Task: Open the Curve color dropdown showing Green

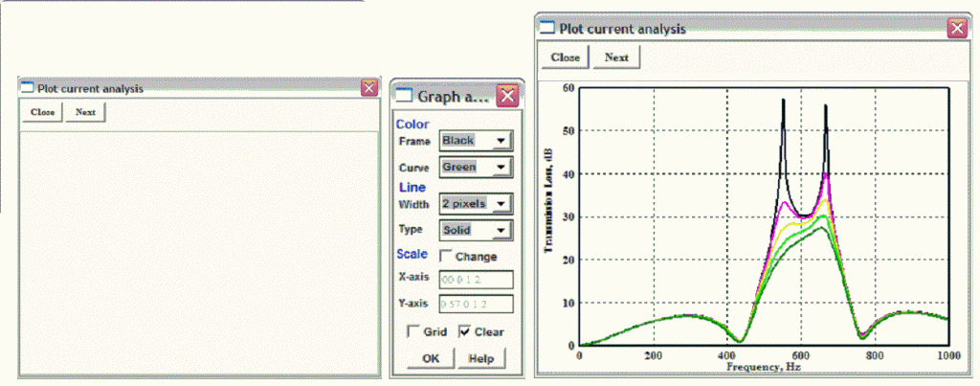Action: coord(476,168)
